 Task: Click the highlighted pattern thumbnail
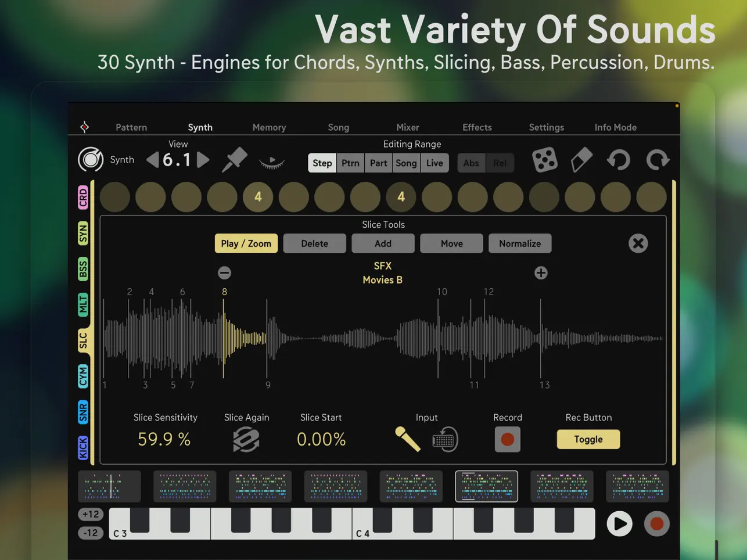(486, 486)
